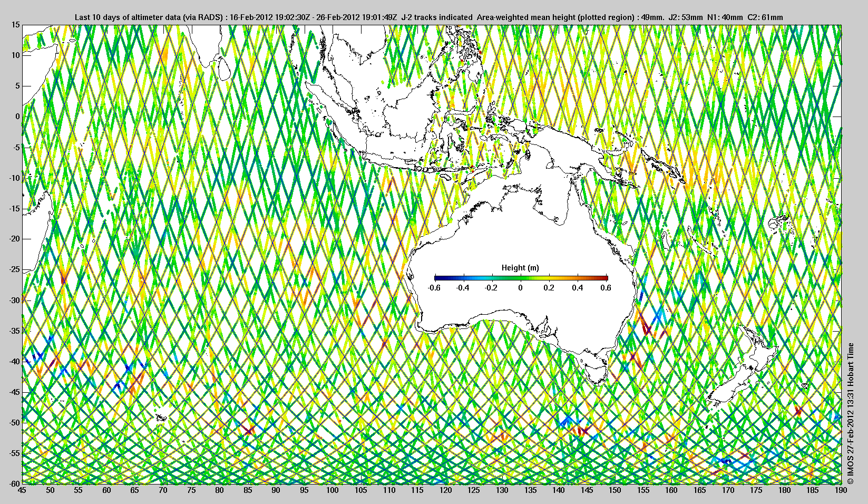This screenshot has width=868, height=504.
Task: Click longitude axis label '135'
Action: tap(530, 490)
